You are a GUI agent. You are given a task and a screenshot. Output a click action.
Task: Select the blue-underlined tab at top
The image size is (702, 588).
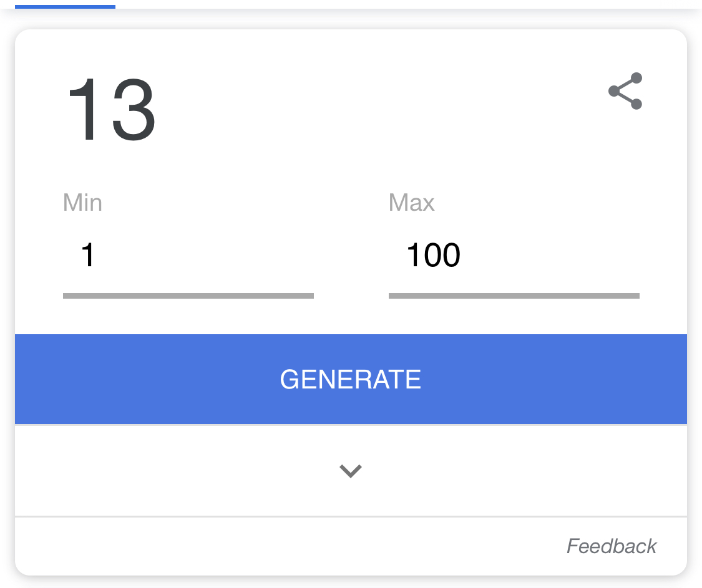pyautogui.click(x=65, y=6)
